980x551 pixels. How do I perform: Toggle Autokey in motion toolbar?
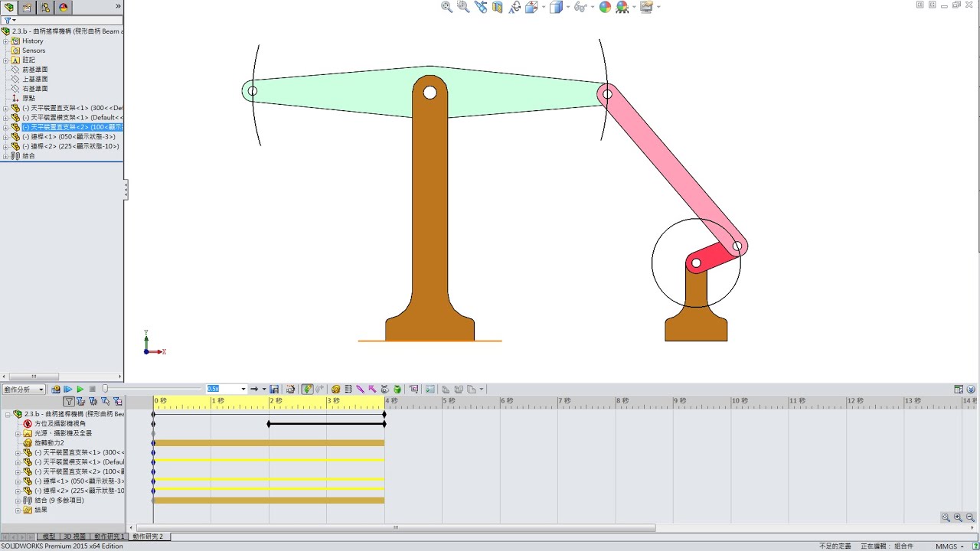tap(307, 390)
